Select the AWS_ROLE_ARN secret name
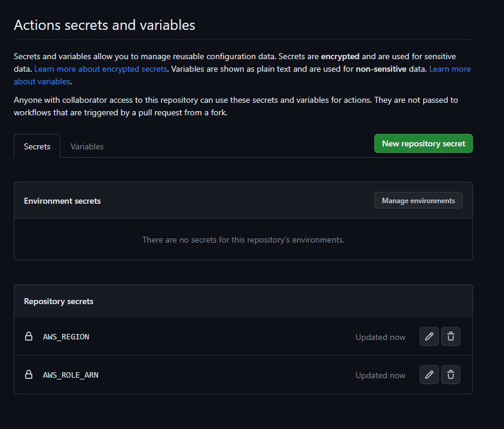Image resolution: width=504 pixels, height=429 pixels. click(x=71, y=375)
